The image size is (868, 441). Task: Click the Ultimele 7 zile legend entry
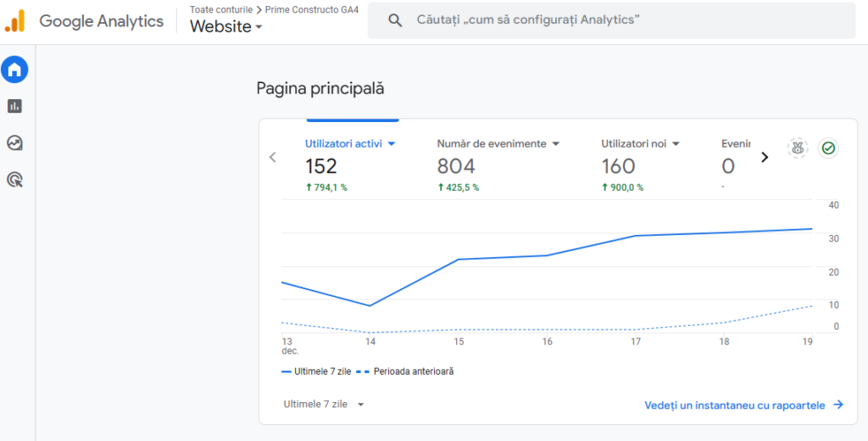pos(316,371)
